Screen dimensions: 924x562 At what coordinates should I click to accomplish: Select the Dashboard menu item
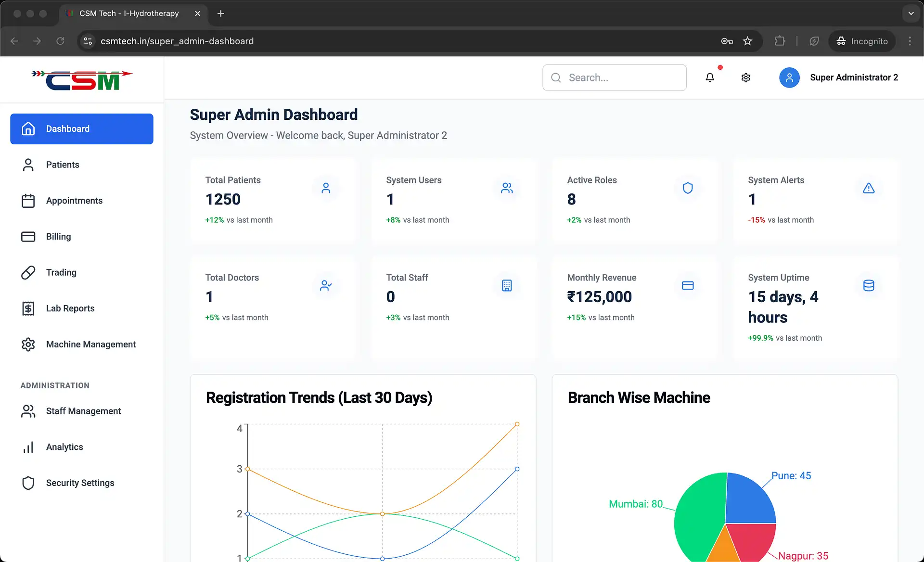pyautogui.click(x=82, y=129)
